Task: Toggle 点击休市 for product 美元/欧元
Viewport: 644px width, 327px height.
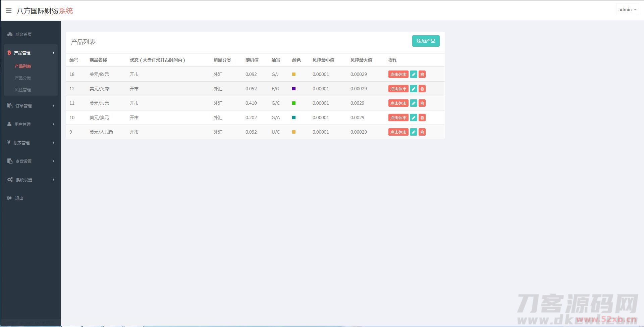Action: tap(398, 75)
